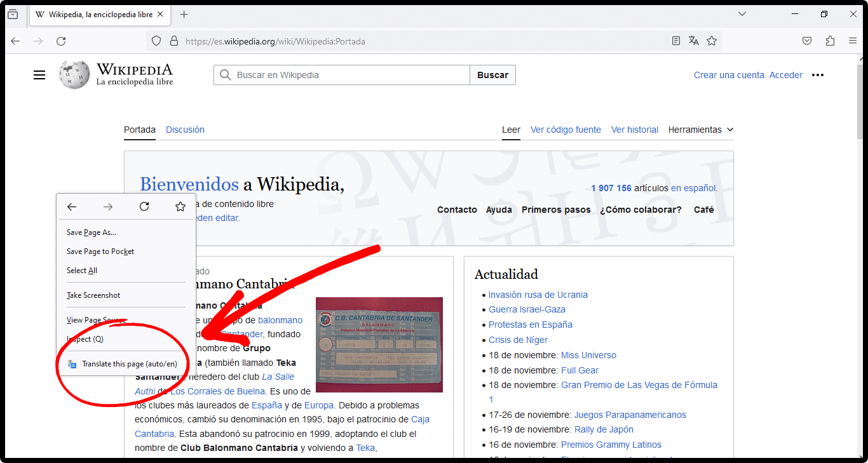Image resolution: width=868 pixels, height=463 pixels.
Task: Select Translate this page (auto/en)
Action: tap(129, 364)
